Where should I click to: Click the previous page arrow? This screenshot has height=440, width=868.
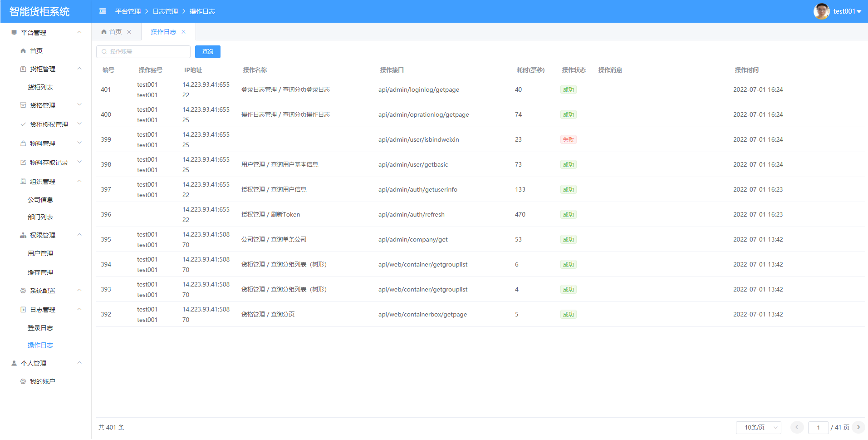pos(797,427)
